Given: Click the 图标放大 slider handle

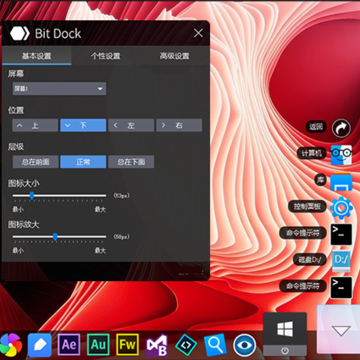Looking at the screenshot, I should pyautogui.click(x=55, y=237).
